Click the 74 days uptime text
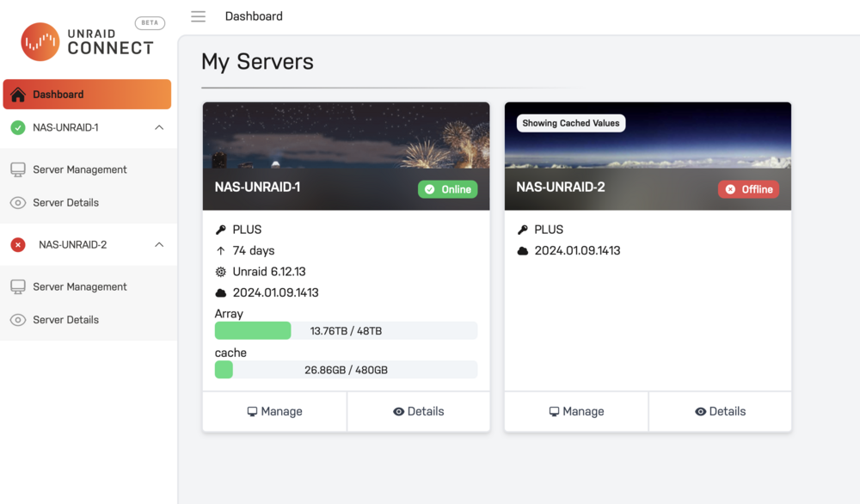Screen dimensions: 860x504 (x=254, y=250)
